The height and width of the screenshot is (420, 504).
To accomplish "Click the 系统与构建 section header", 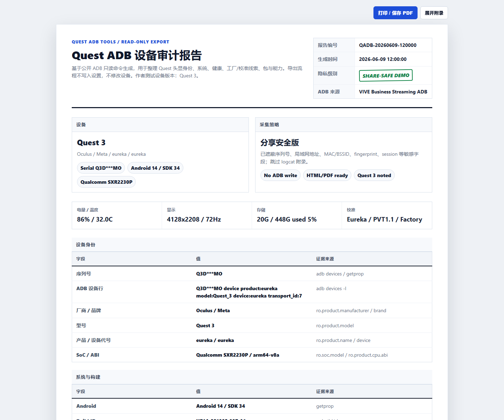I will [252, 377].
